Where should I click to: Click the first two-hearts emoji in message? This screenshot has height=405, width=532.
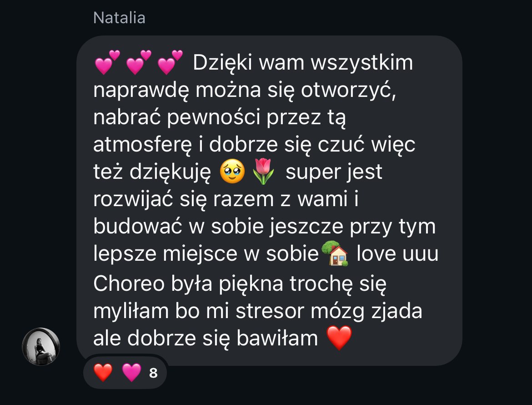coord(107,62)
